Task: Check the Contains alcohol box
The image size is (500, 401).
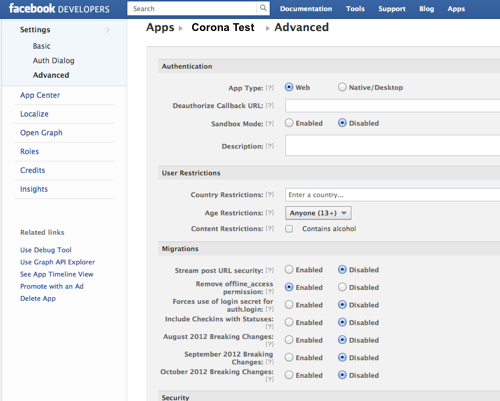Action: point(289,229)
